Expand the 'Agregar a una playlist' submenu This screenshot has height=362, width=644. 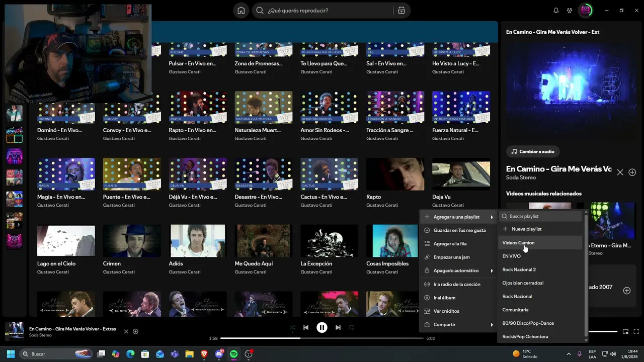click(458, 217)
